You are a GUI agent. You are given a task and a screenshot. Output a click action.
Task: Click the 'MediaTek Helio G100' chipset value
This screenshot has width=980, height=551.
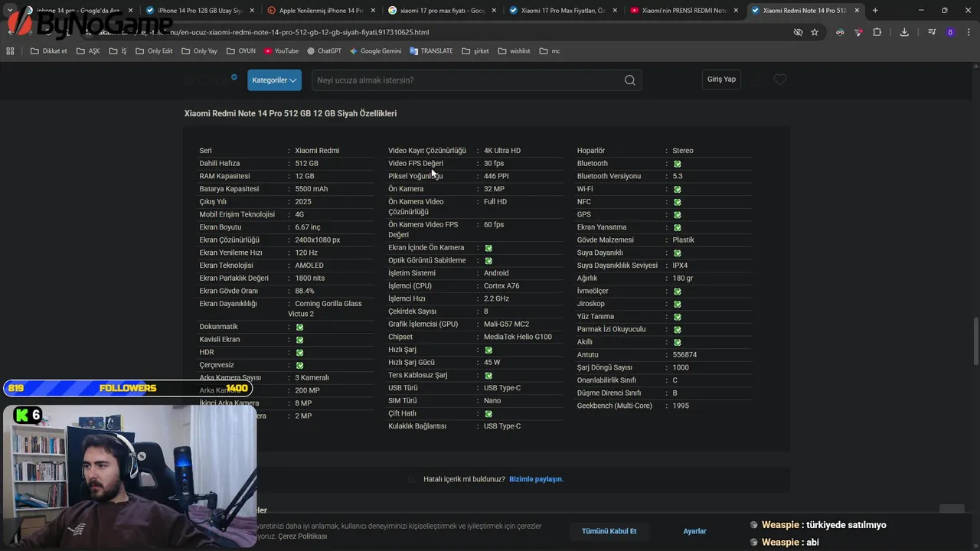tap(518, 337)
